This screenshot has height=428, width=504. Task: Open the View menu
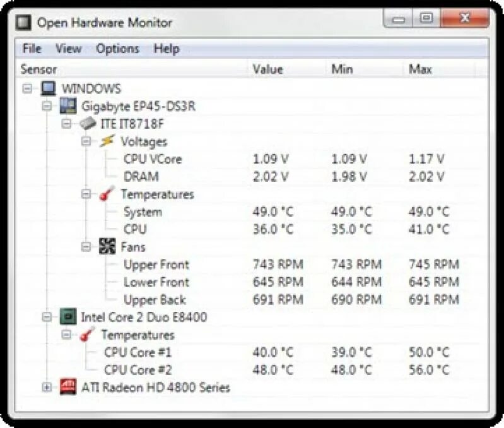[x=69, y=49]
